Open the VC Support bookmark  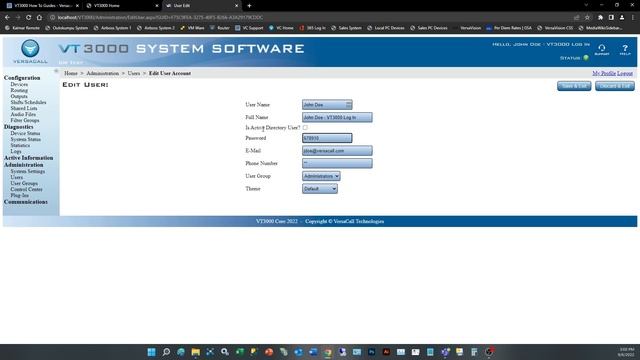coord(249,28)
